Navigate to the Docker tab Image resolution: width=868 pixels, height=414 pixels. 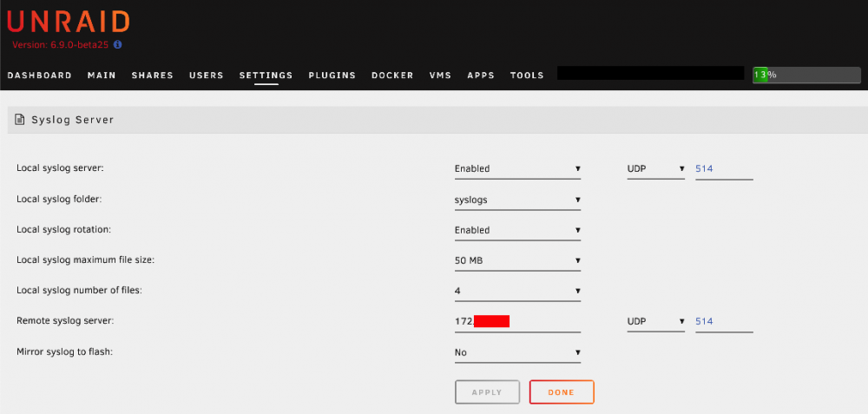[392, 76]
